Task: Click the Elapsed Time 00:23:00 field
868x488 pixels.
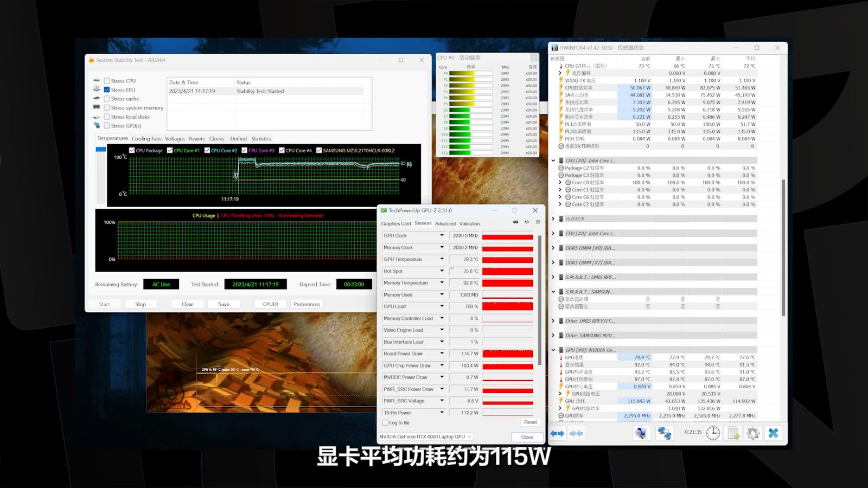Action: pyautogui.click(x=354, y=284)
